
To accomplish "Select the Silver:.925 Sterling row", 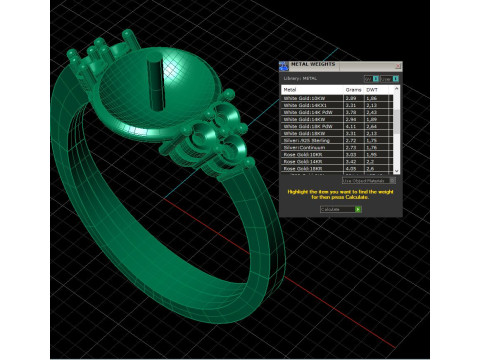I will tap(337, 140).
